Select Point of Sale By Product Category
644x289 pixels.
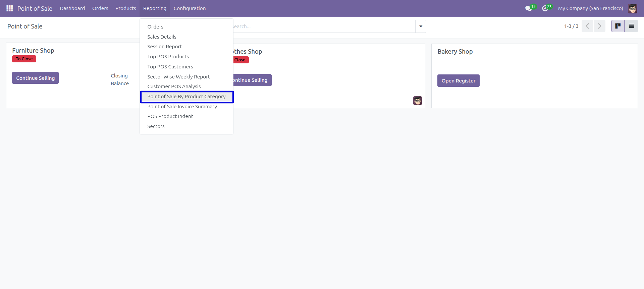pyautogui.click(x=186, y=97)
